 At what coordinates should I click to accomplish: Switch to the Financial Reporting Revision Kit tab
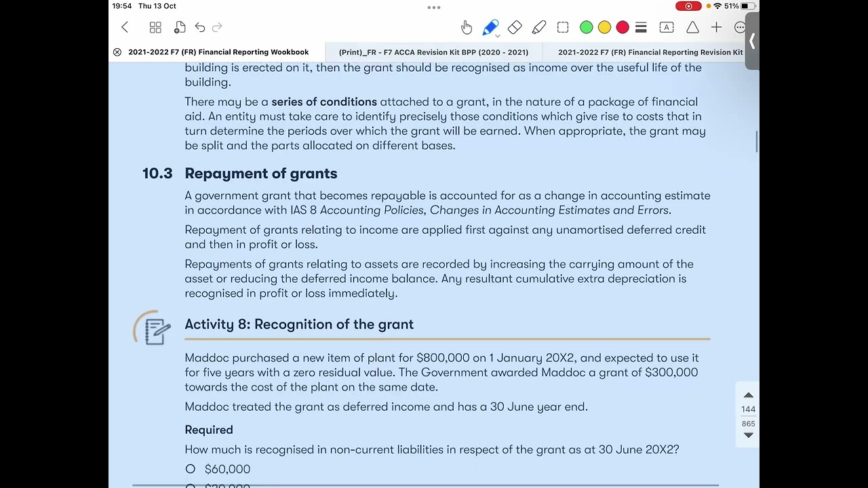click(x=650, y=52)
